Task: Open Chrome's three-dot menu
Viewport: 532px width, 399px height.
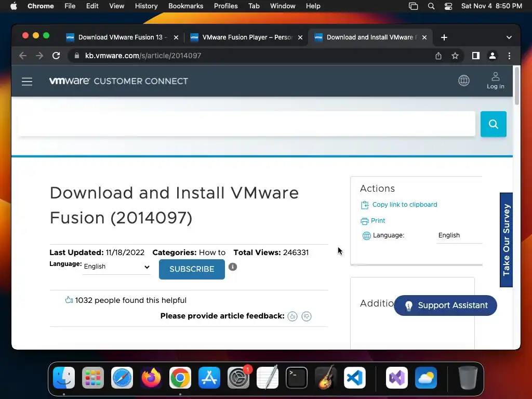Action: coord(509,56)
